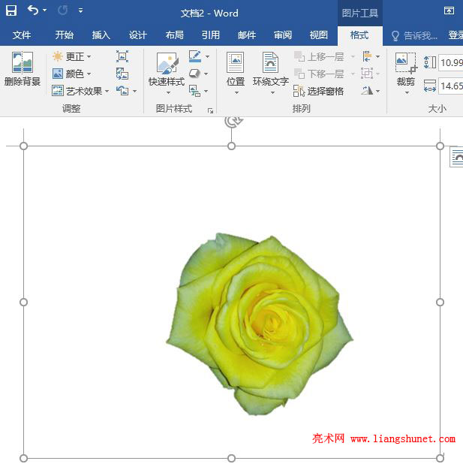Expand the Picture Layout dropdown arrow
The width and height of the screenshot is (463, 476).
pyautogui.click(x=206, y=91)
